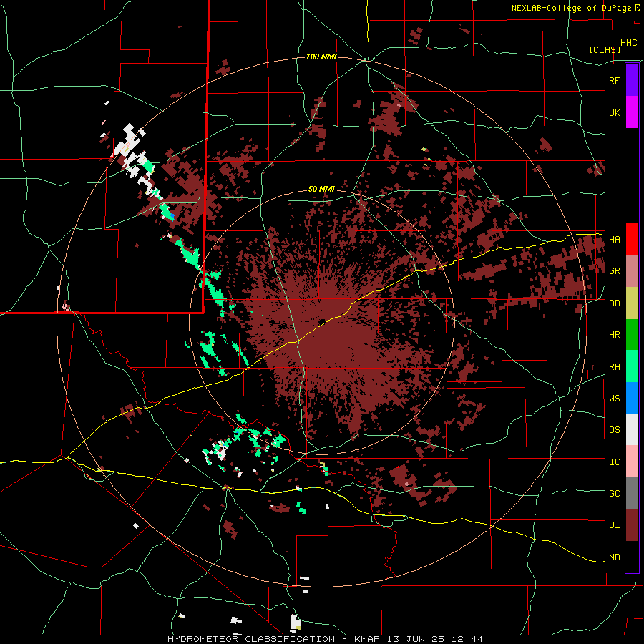The image size is (644, 644).
Task: Click the ND legend label
Action: click(x=614, y=557)
